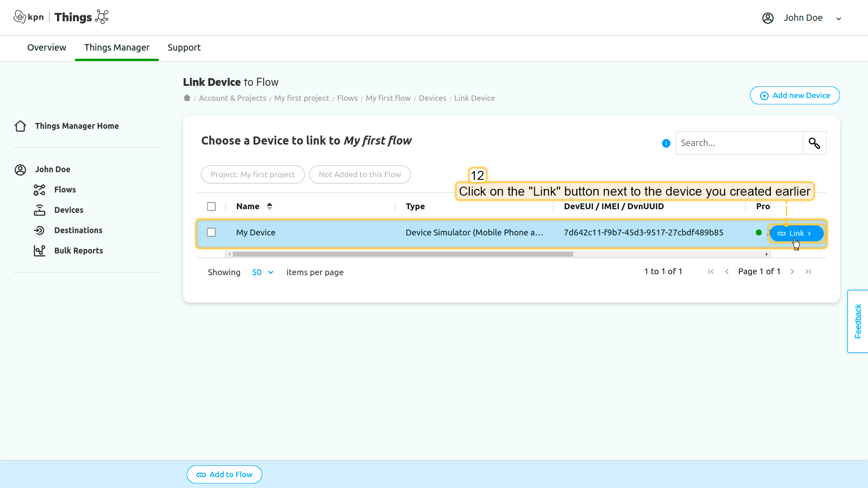Image resolution: width=868 pixels, height=488 pixels.
Task: Tick the select-all header checkbox
Action: click(211, 206)
